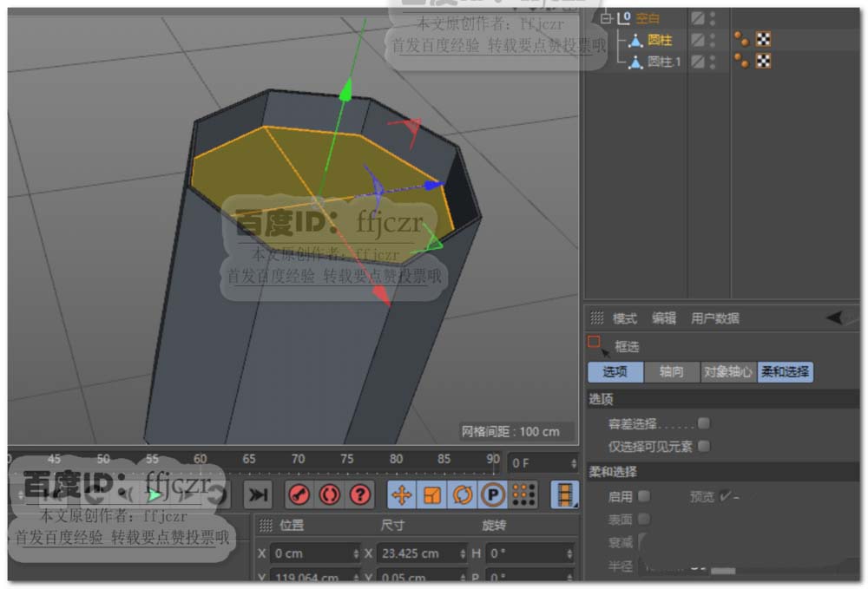Click the blue Z axis arrow handle

[433, 186]
